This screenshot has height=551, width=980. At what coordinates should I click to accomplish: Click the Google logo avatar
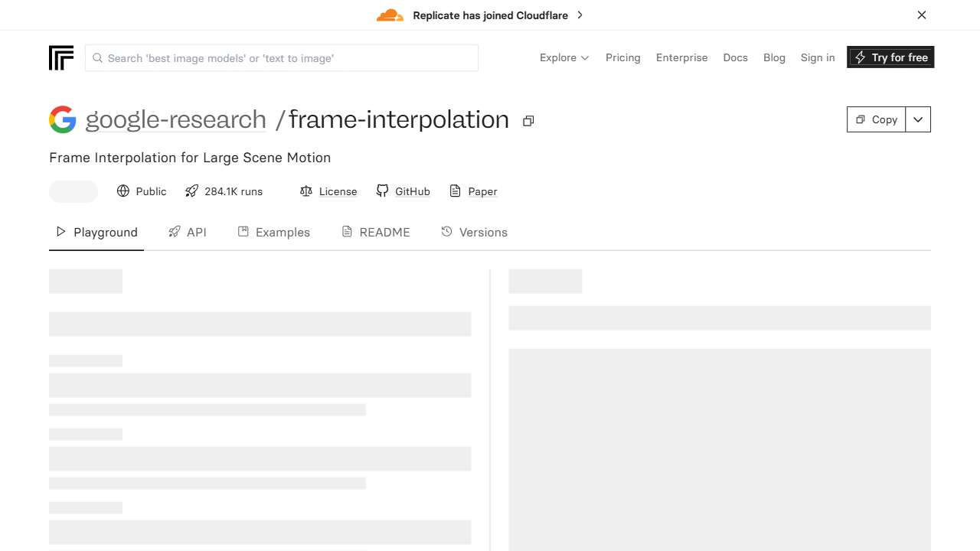click(x=63, y=119)
